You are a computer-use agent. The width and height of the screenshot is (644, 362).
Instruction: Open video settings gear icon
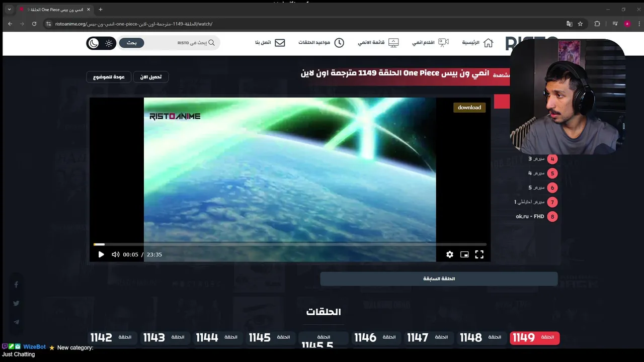click(450, 254)
